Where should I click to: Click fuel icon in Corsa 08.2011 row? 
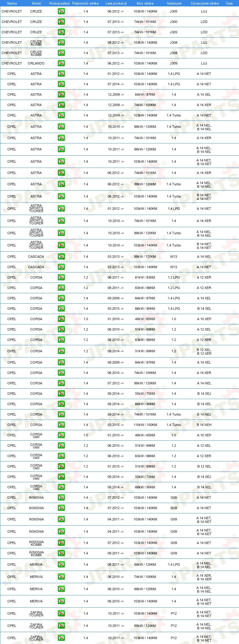click(61, 288)
